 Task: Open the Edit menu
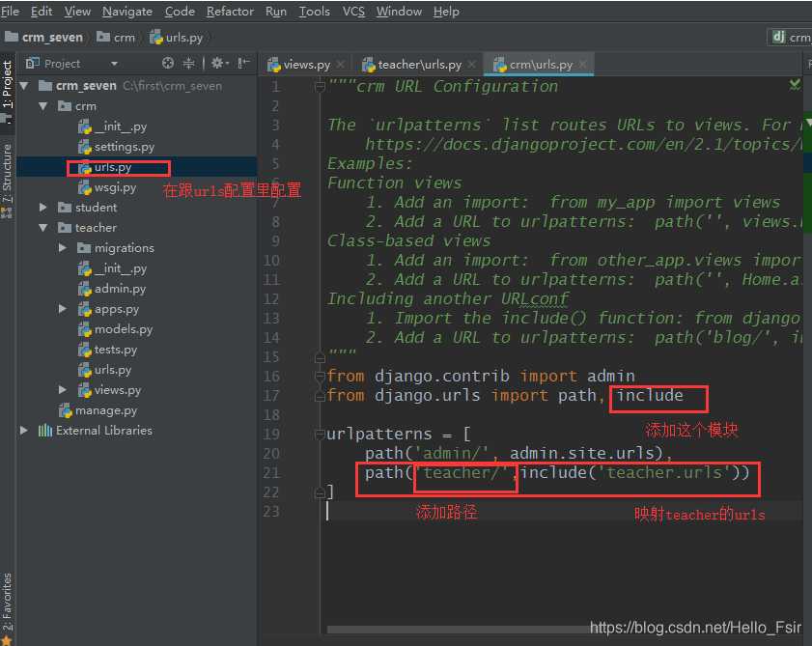42,11
